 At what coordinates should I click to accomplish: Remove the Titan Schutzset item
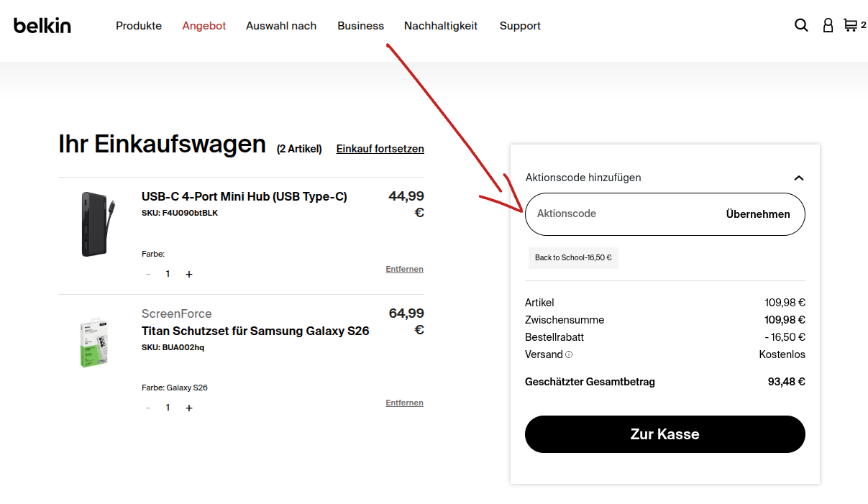point(404,403)
